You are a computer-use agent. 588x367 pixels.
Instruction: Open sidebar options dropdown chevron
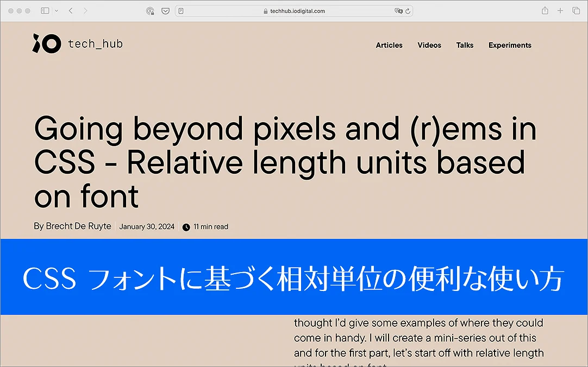point(57,11)
